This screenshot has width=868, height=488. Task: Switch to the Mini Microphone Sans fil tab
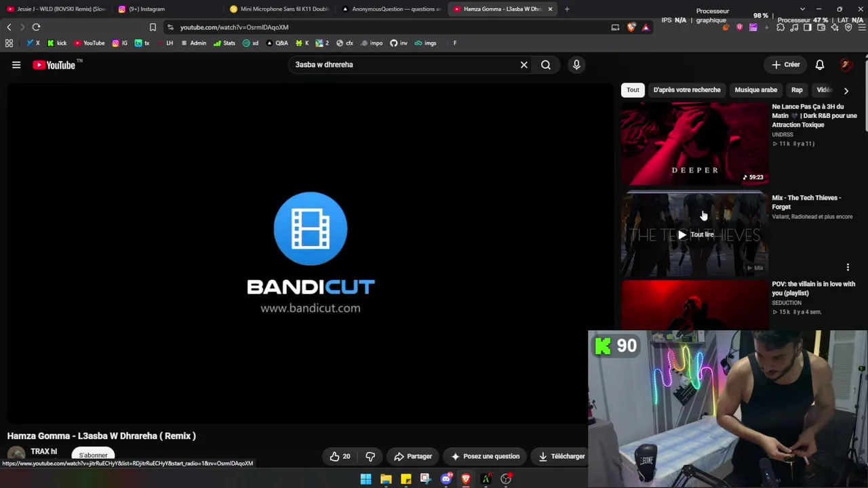pos(280,9)
